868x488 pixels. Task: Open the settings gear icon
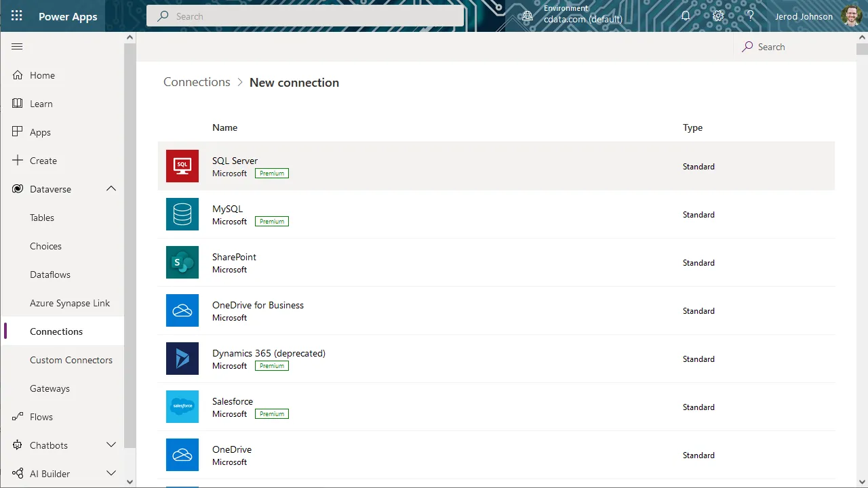[718, 16]
